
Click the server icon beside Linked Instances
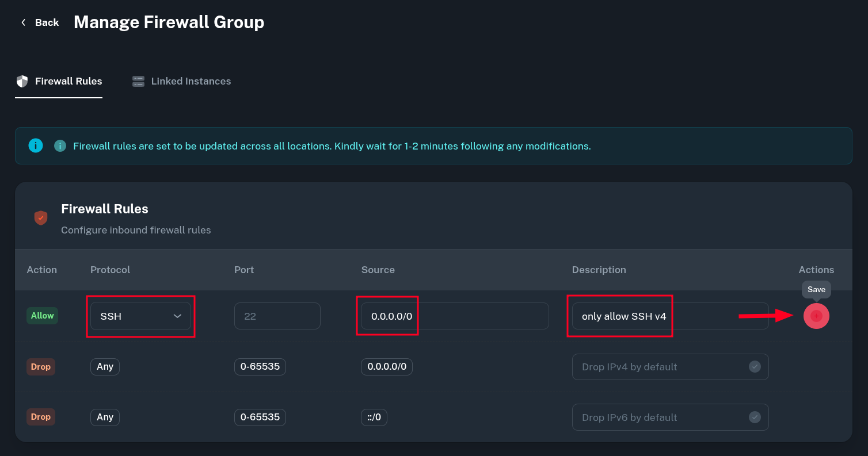[138, 81]
